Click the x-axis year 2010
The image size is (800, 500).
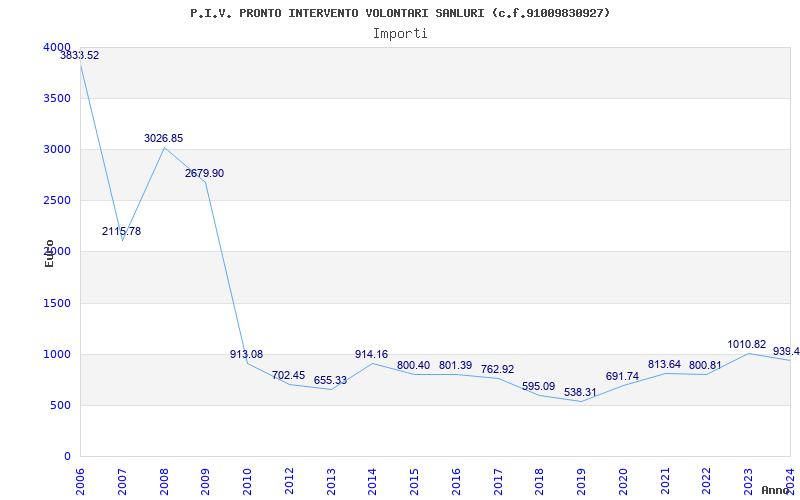click(x=247, y=482)
